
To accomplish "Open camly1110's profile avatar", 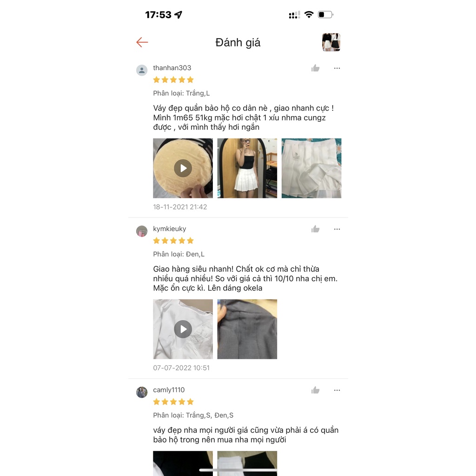I will pos(141,392).
